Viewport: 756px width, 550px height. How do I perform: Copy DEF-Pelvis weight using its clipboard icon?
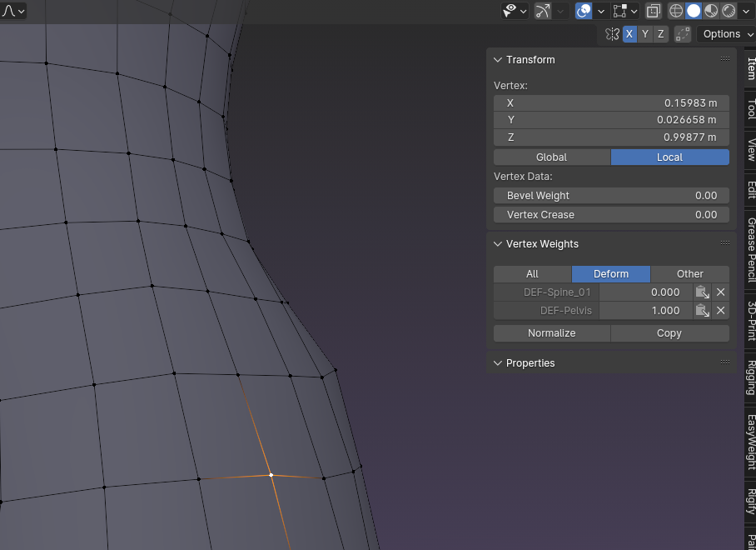point(702,310)
